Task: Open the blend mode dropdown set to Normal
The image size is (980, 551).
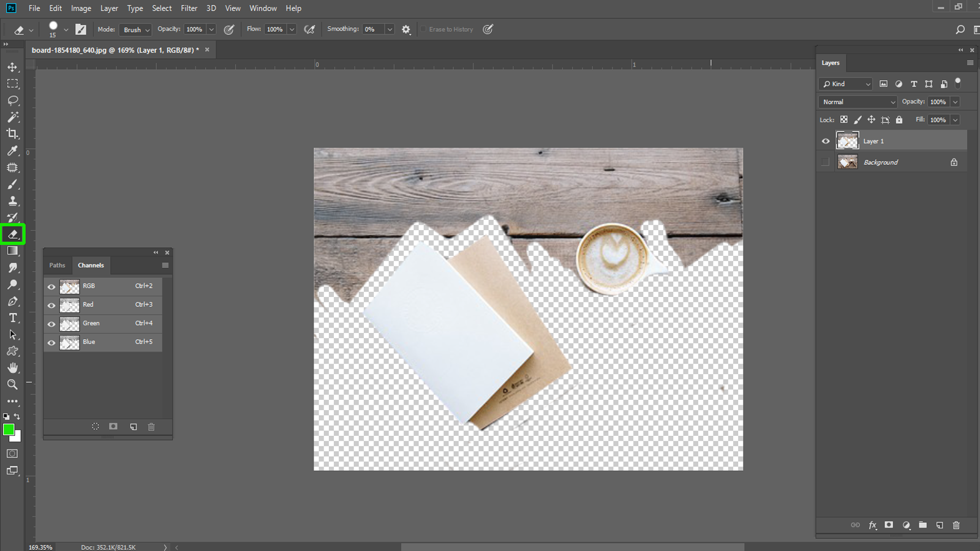Action: 856,102
